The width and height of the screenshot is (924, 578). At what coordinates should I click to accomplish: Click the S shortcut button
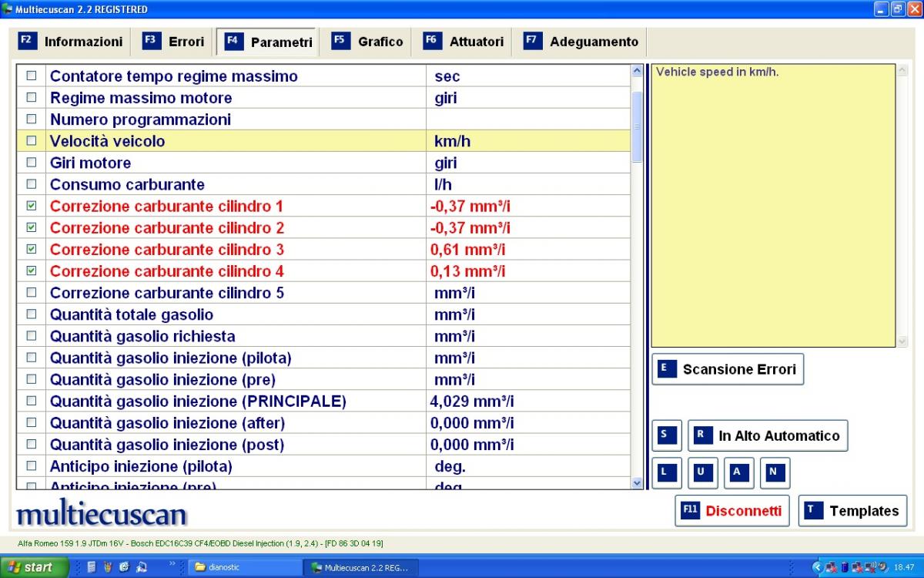[x=666, y=435]
